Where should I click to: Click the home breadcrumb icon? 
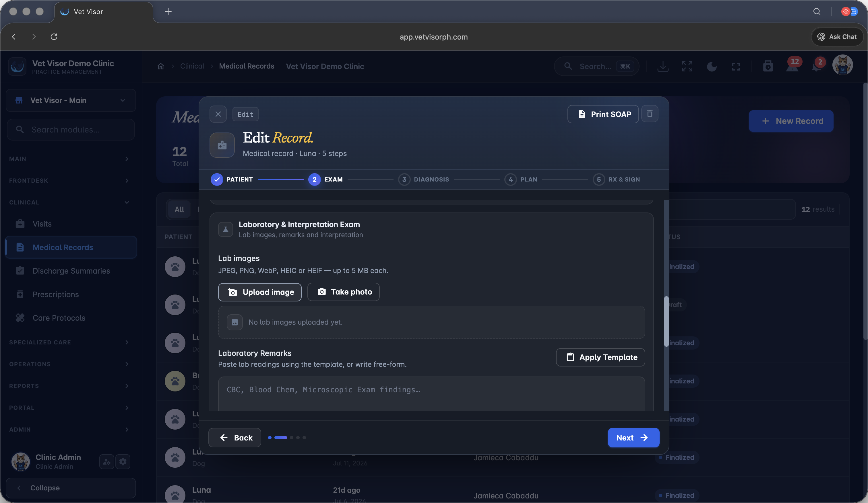161,66
